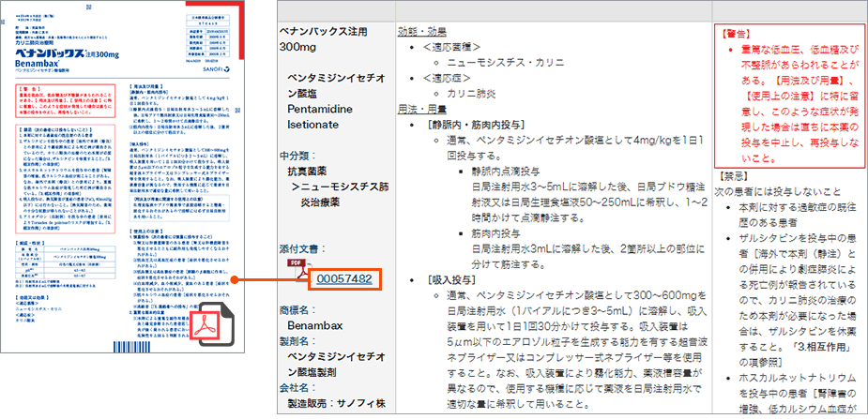Click the red 【警告】 heading

pos(739,35)
